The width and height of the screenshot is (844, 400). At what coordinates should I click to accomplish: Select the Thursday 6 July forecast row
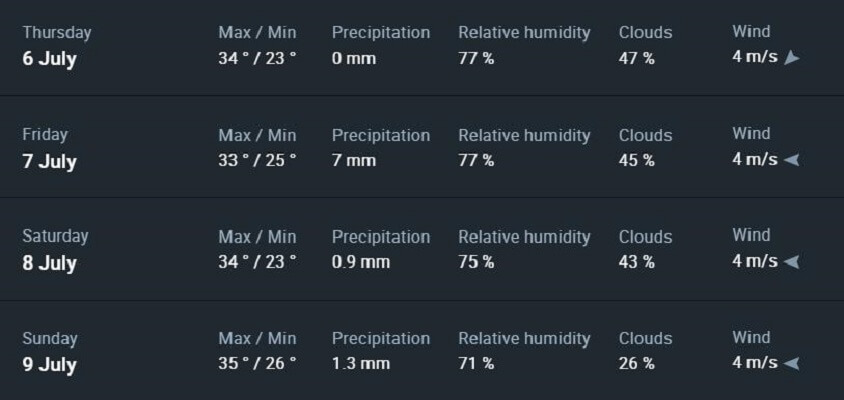pos(422,47)
